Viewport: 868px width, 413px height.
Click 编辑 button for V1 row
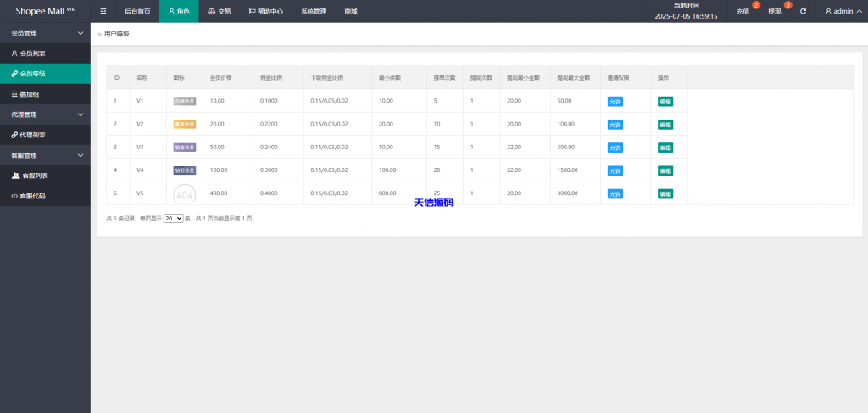tap(665, 101)
